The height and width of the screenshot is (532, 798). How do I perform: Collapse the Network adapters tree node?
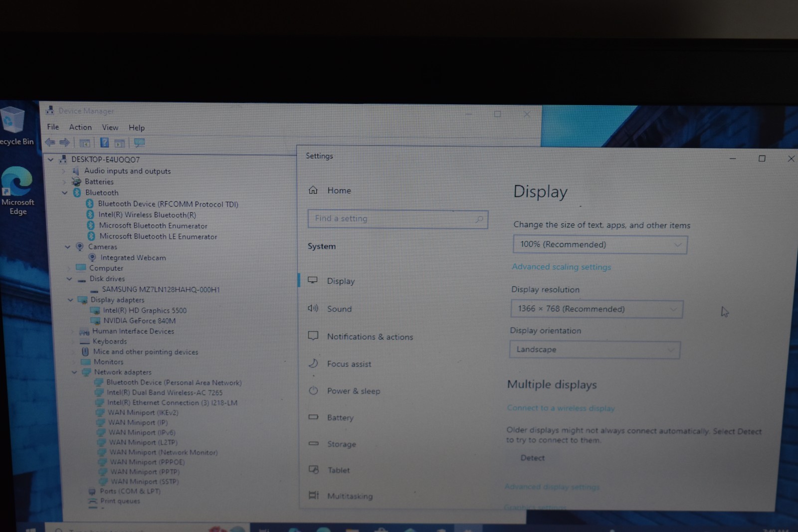pyautogui.click(x=74, y=372)
